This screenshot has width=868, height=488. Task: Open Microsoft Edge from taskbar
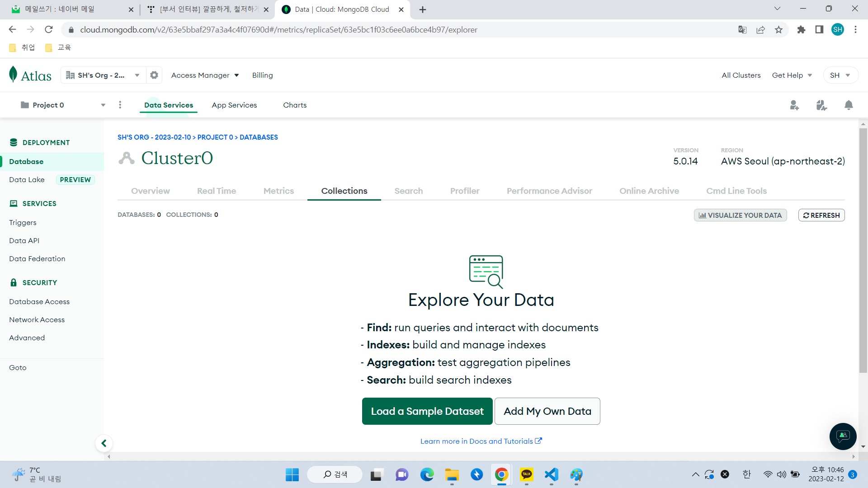[427, 475]
